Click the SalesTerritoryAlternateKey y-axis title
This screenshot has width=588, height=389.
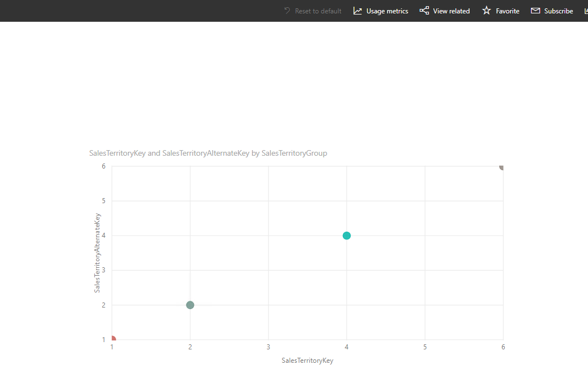pos(97,253)
